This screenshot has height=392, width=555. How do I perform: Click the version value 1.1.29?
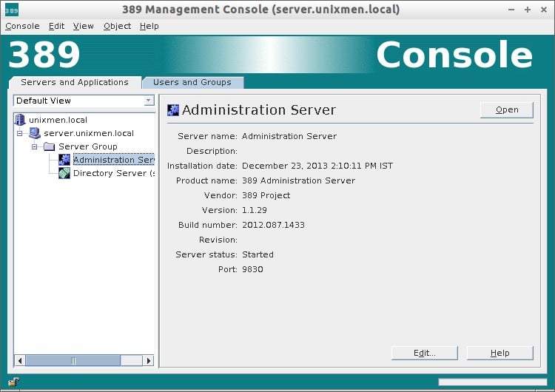click(254, 210)
